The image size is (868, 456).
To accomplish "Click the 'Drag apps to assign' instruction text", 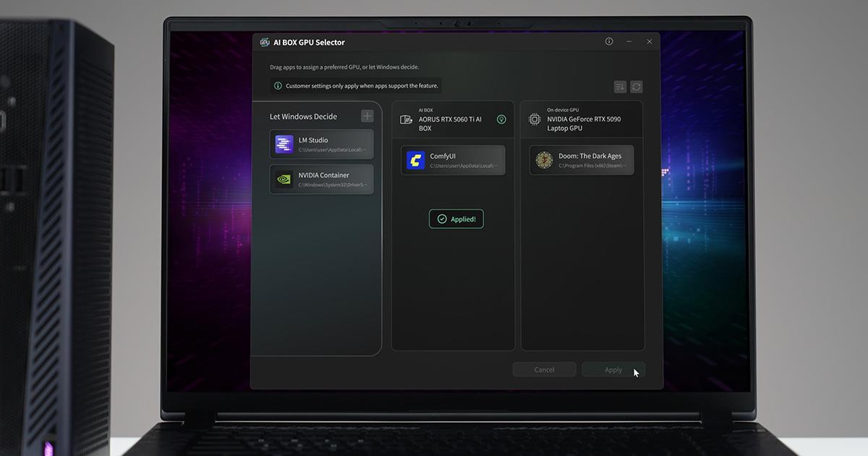I will pyautogui.click(x=344, y=67).
